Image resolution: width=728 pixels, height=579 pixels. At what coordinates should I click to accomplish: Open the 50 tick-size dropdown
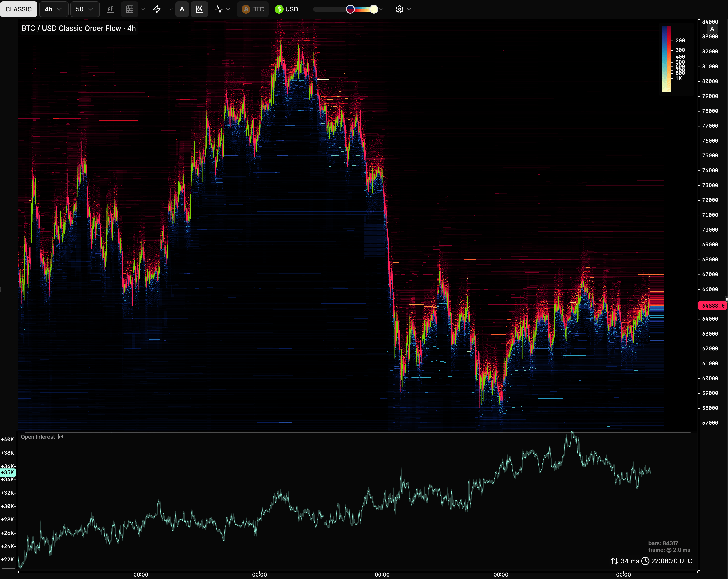coord(85,9)
